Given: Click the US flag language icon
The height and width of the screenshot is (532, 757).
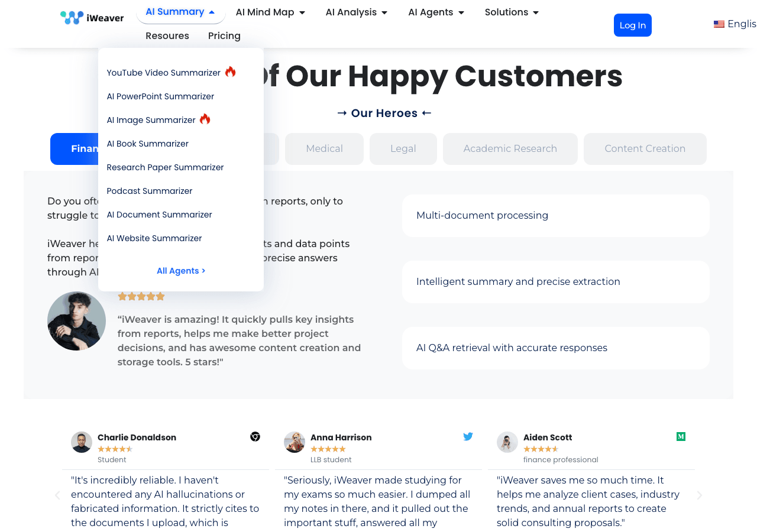Looking at the screenshot, I should (x=719, y=24).
